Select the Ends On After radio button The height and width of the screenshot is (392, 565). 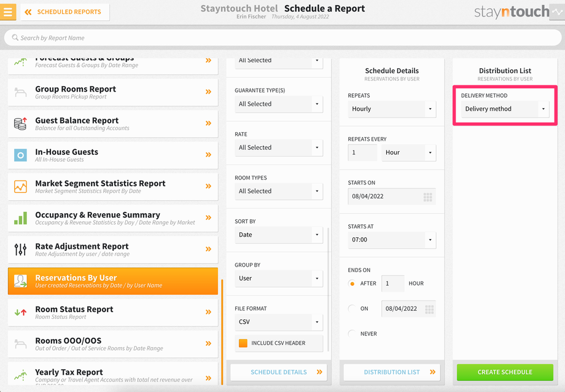pyautogui.click(x=352, y=283)
